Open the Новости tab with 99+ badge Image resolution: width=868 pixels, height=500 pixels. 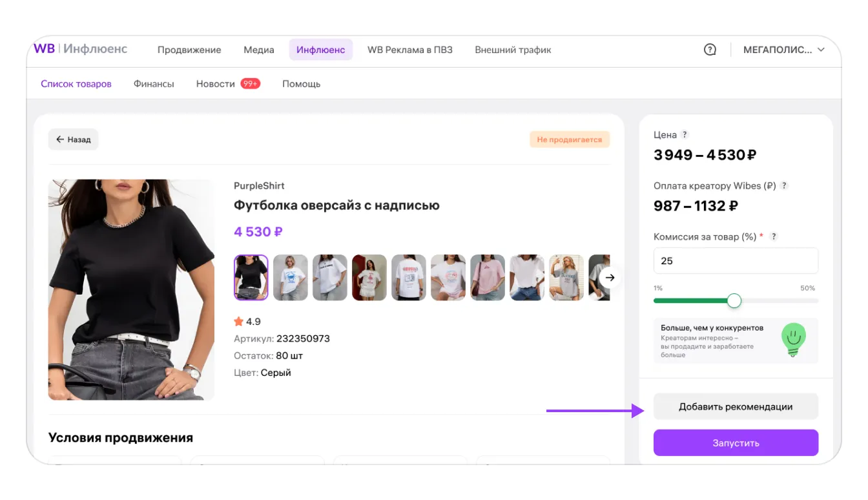click(x=228, y=84)
